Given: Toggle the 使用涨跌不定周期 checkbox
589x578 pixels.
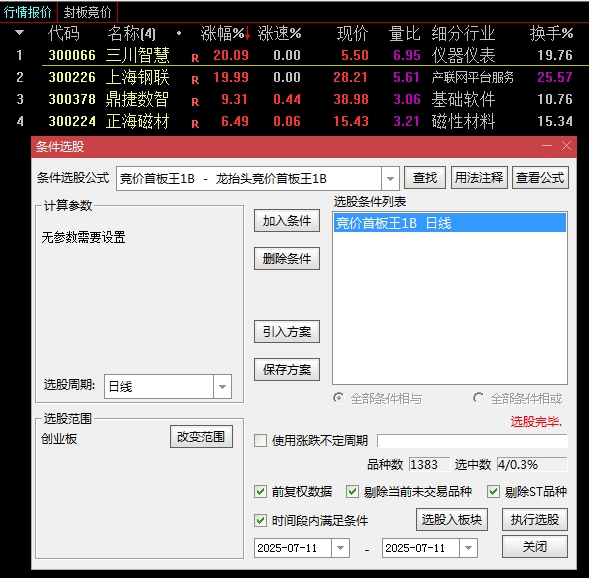Looking at the screenshot, I should coord(260,440).
